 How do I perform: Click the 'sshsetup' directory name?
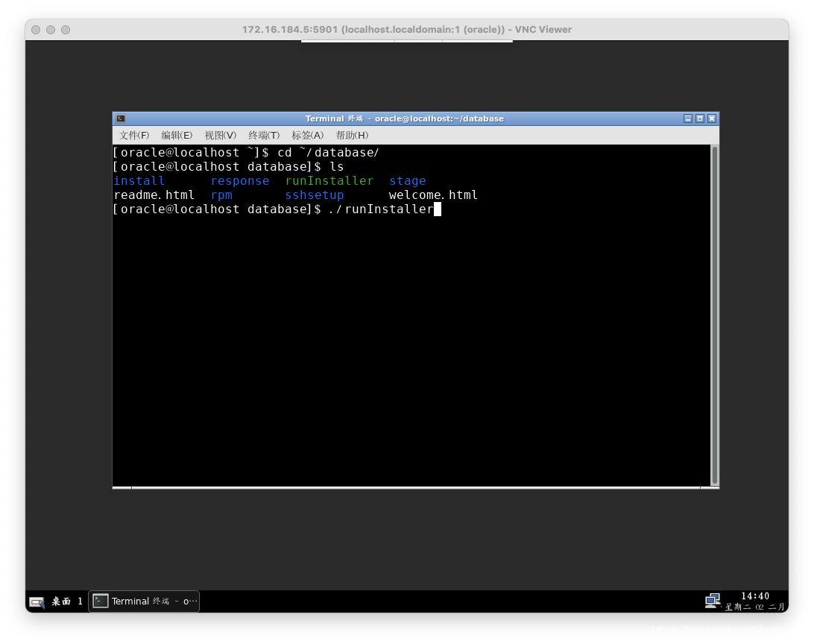tap(314, 195)
